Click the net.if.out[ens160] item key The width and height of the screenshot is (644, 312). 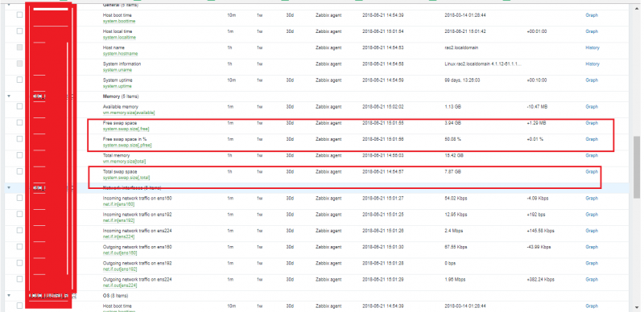coord(120,252)
